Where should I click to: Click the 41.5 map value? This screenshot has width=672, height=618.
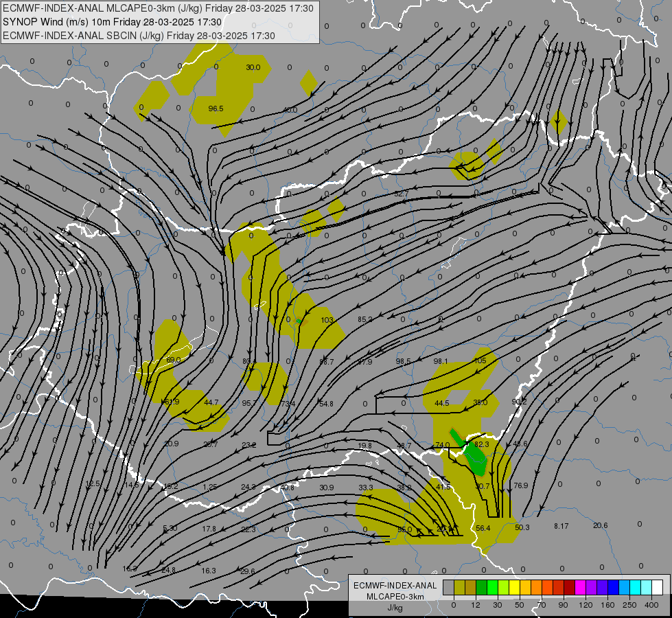(443, 488)
